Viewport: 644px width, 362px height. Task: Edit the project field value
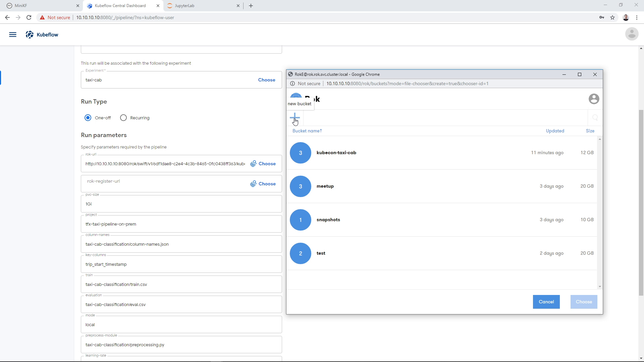click(181, 224)
